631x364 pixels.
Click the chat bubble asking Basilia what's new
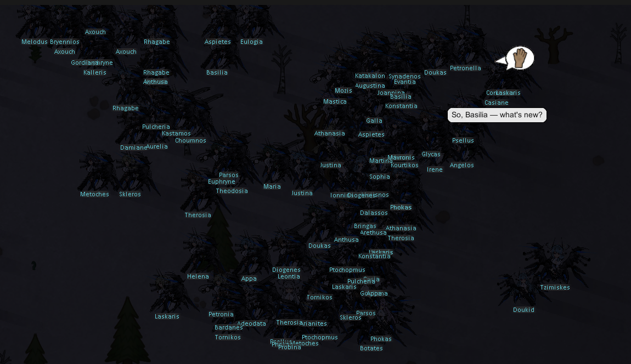coord(497,115)
